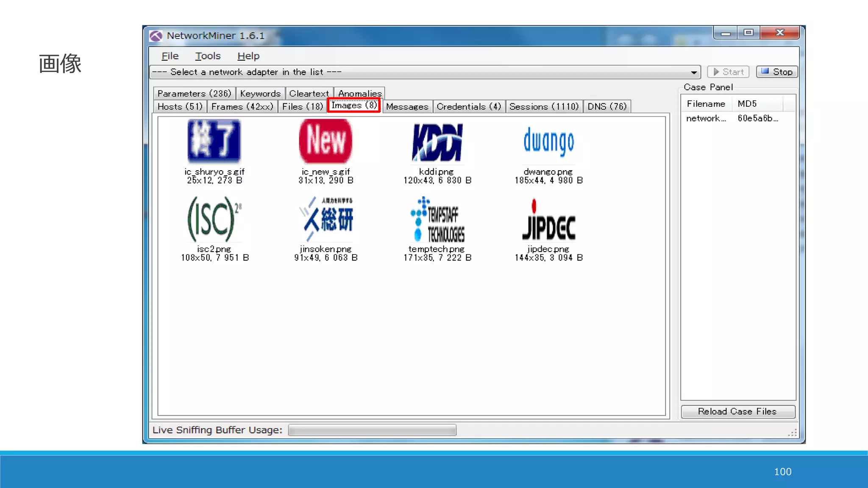Click the Reload Case Files button

pyautogui.click(x=737, y=412)
